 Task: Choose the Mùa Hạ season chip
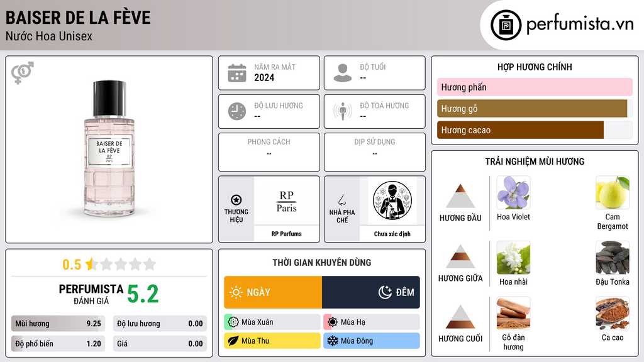point(372,322)
